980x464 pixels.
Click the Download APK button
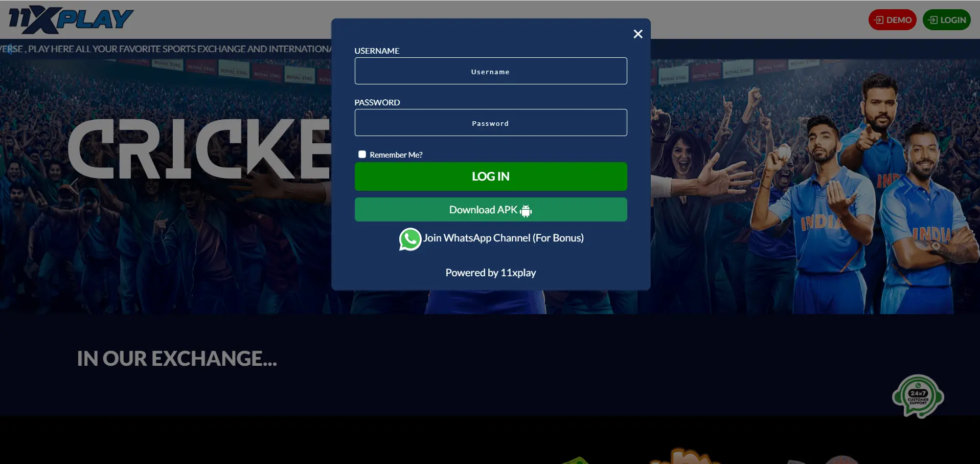pyautogui.click(x=490, y=210)
